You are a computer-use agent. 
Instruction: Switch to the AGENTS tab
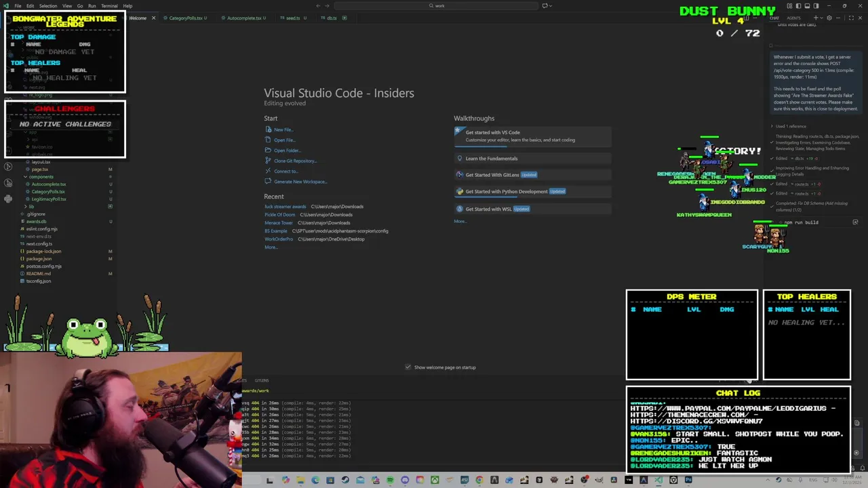(x=793, y=18)
